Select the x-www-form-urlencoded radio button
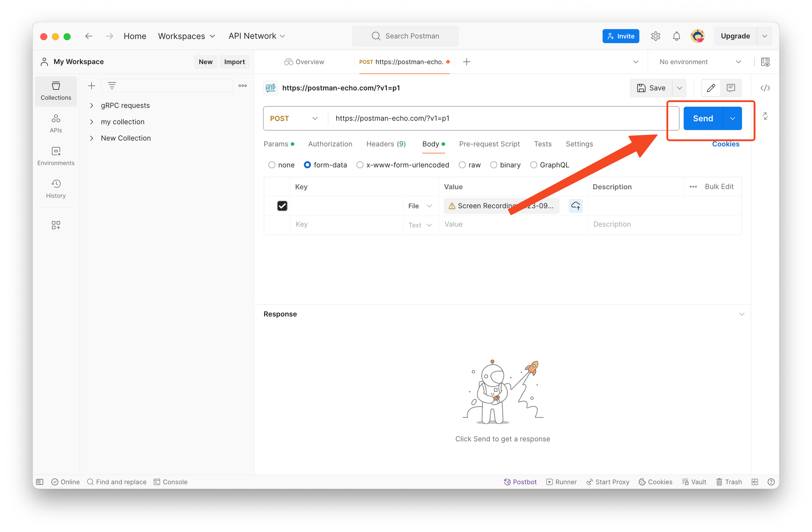The height and width of the screenshot is (532, 812). [x=360, y=165]
